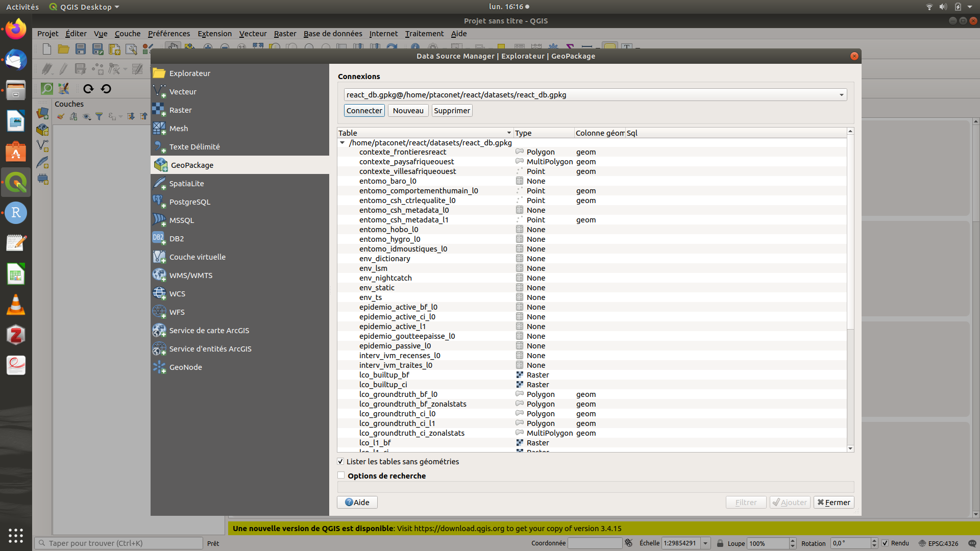Open Firefox from the Ubuntu dock
The height and width of the screenshot is (551, 980).
[x=16, y=29]
